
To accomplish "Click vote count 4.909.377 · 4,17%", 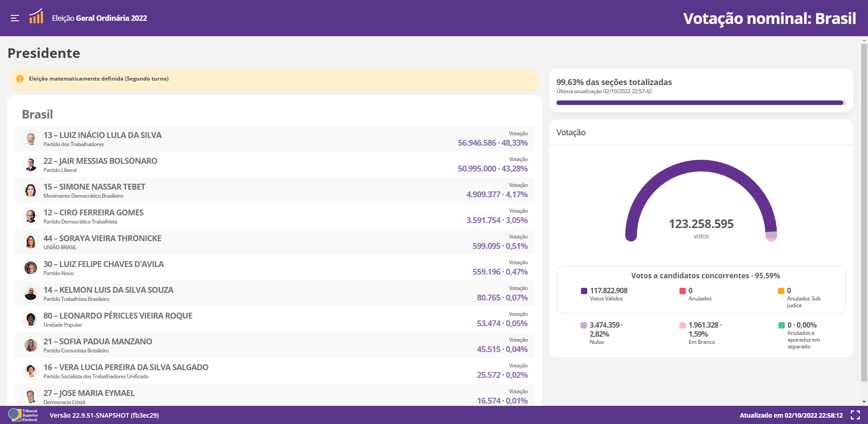I will (x=497, y=195).
